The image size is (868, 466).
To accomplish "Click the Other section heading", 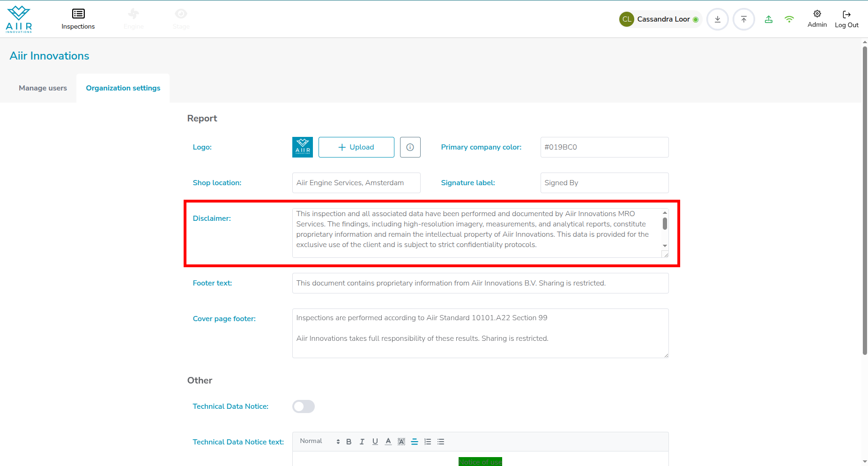I will coord(200,381).
